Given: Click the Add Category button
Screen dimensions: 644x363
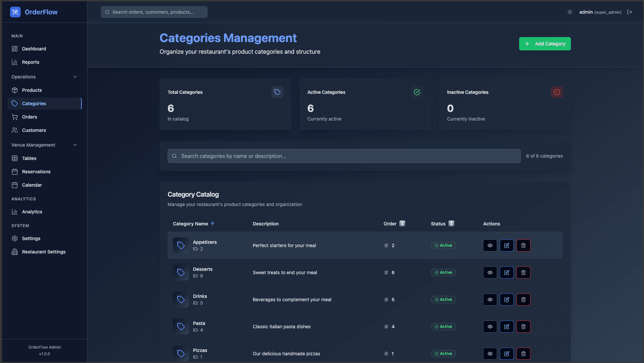Looking at the screenshot, I should click(x=545, y=44).
